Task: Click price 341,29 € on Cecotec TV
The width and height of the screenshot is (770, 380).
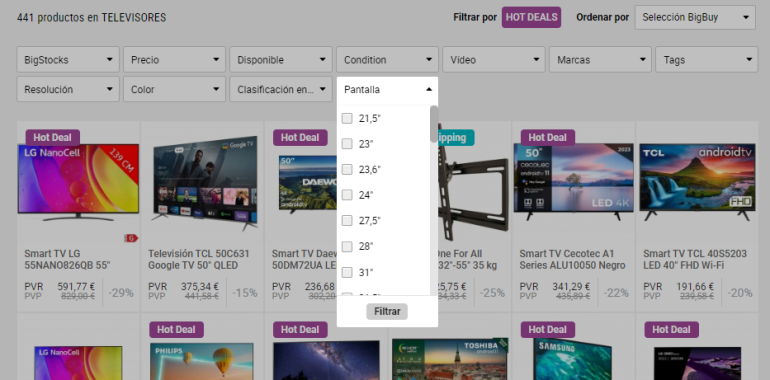Action: point(571,286)
